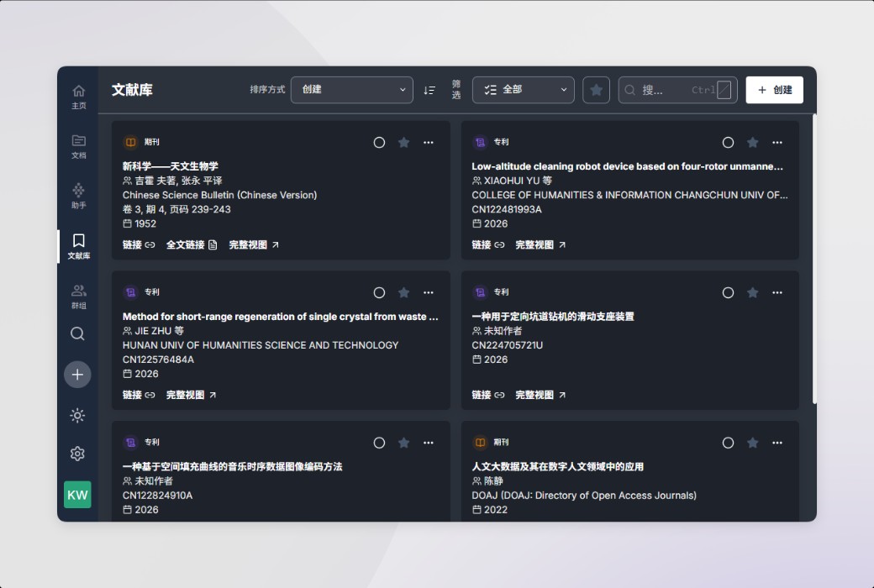Star the Method for short-range regeneration entry
Image resolution: width=874 pixels, height=588 pixels.
(x=403, y=292)
